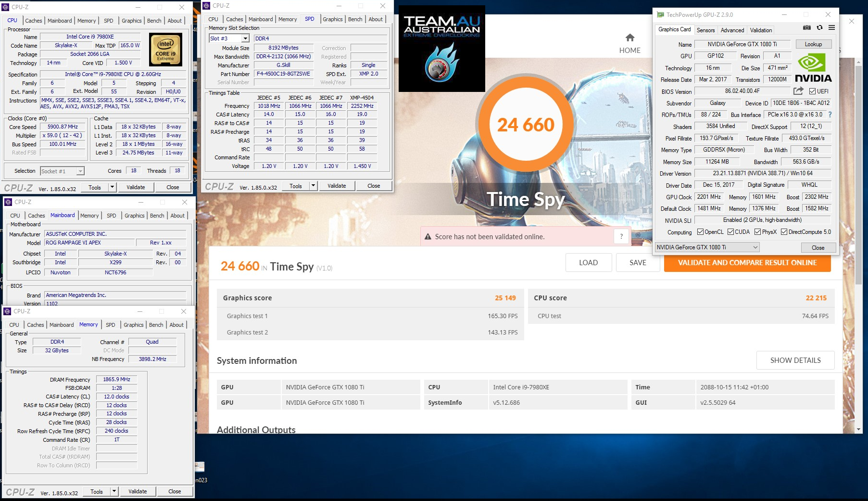Open the Validation tab in GPU-Z
This screenshot has height=501, width=868.
click(x=761, y=30)
